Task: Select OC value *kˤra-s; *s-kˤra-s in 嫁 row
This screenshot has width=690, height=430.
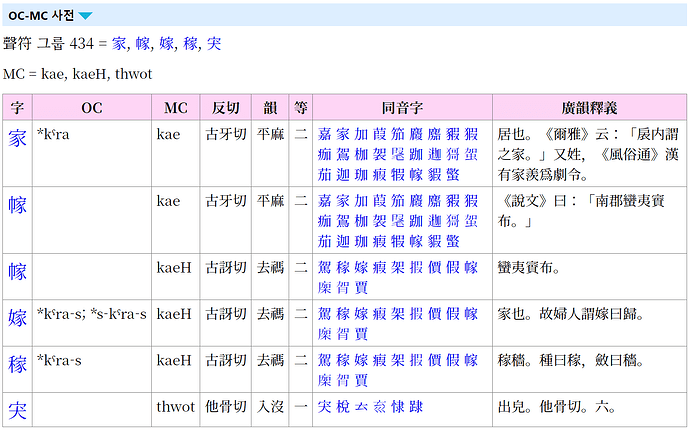Action: coord(92,314)
